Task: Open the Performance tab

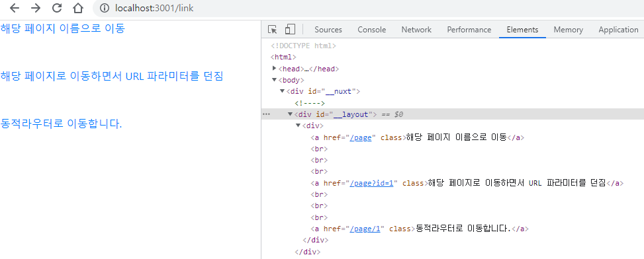Action: point(469,30)
